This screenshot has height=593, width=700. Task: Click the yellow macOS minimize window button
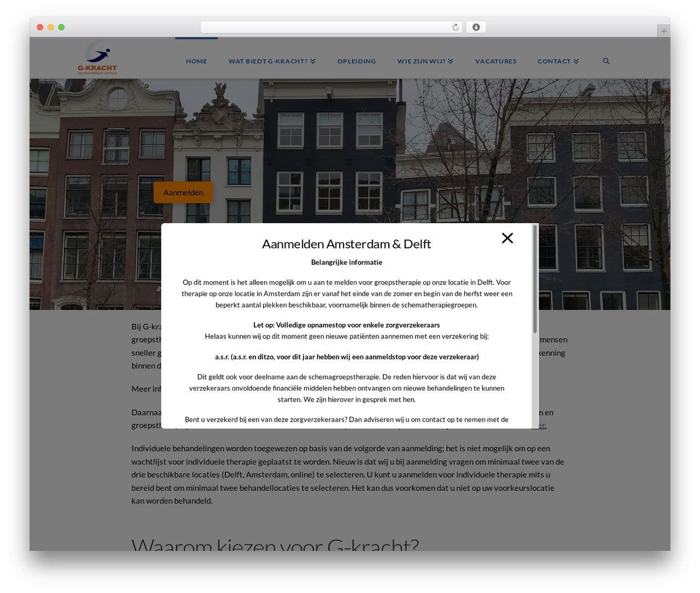50,27
